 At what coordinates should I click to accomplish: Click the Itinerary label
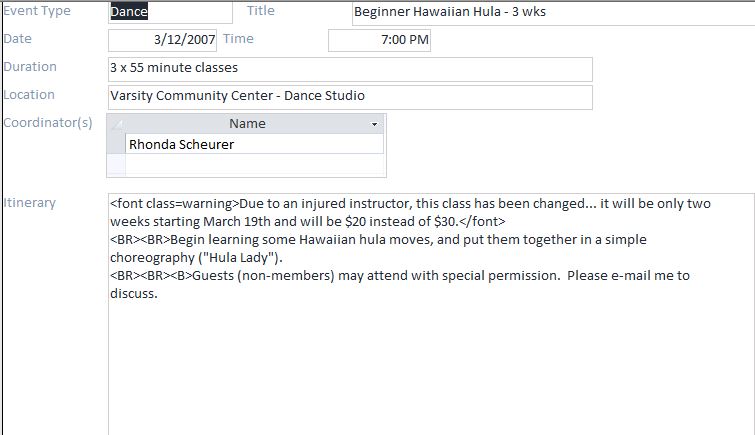29,203
